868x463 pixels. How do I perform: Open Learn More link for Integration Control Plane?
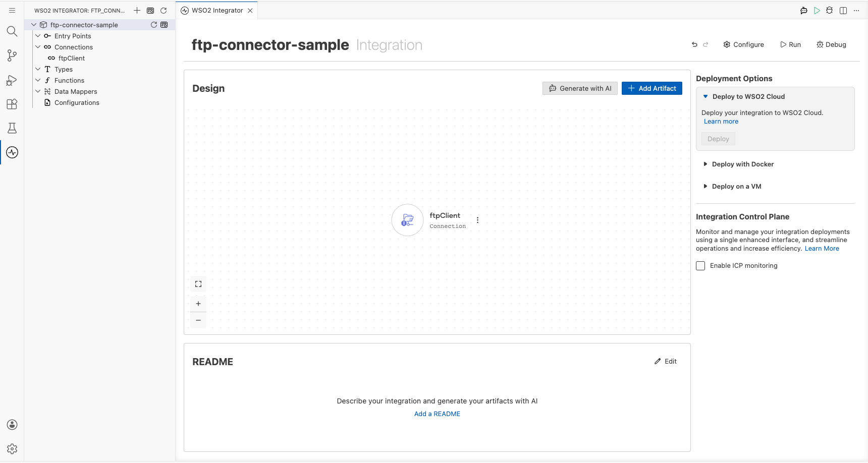pos(822,248)
